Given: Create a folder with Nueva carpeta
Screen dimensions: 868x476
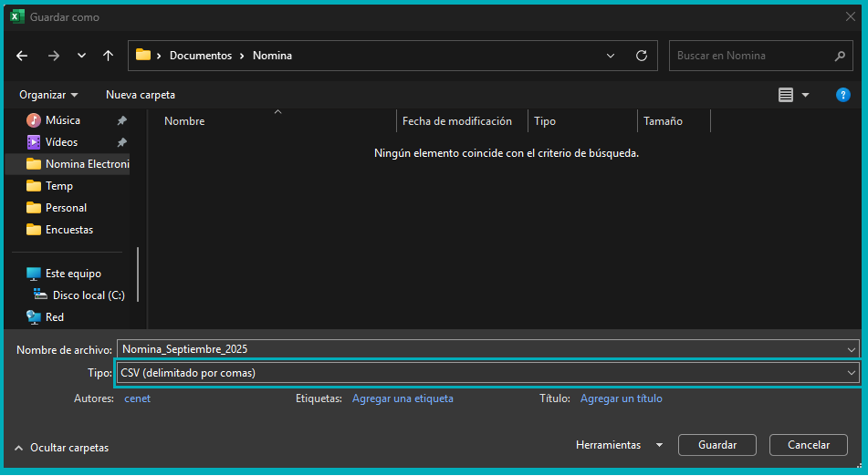Looking at the screenshot, I should click(x=141, y=95).
